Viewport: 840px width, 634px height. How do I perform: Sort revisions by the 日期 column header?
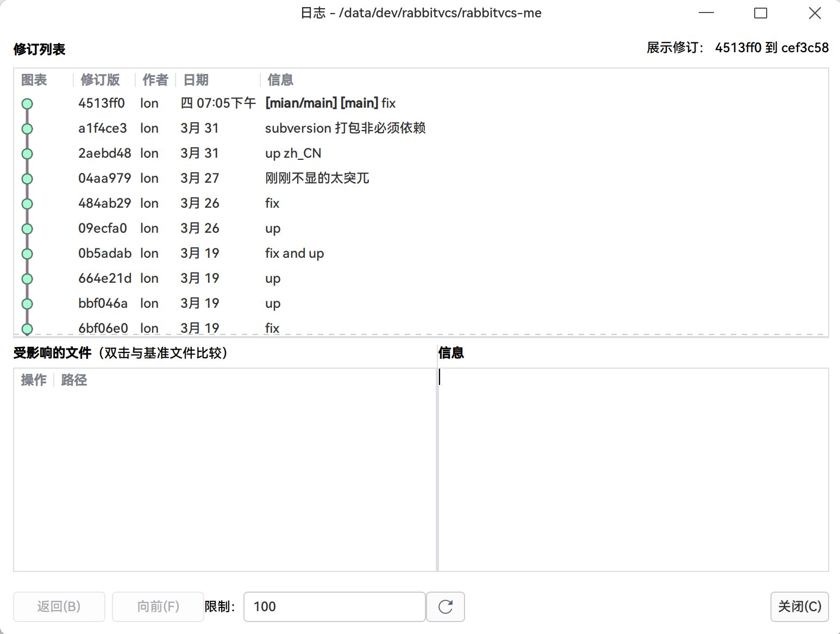(196, 80)
